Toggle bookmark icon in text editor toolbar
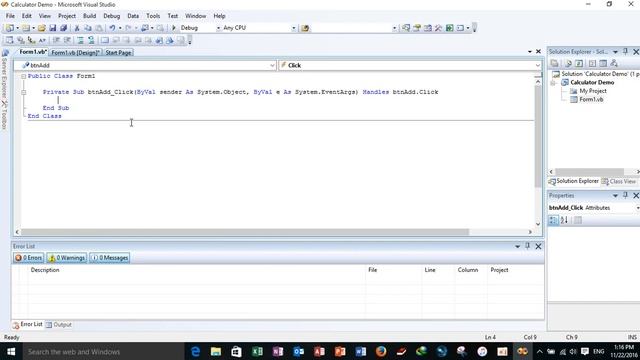 click(104, 40)
